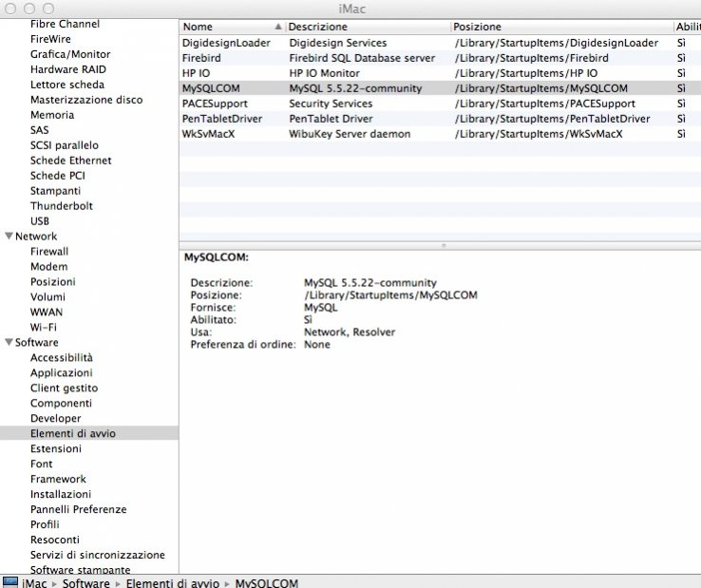Click the Security Services description cell
This screenshot has width=701, height=588.
pyautogui.click(x=331, y=104)
